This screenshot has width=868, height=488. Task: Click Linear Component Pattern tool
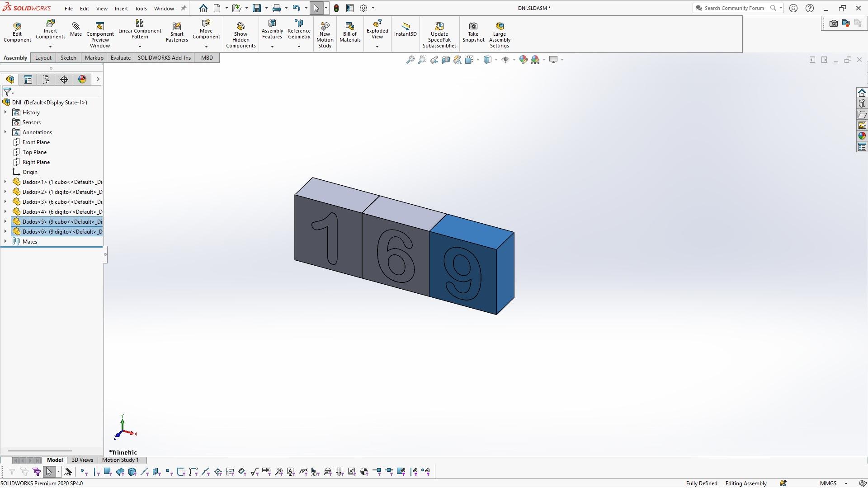140,30
